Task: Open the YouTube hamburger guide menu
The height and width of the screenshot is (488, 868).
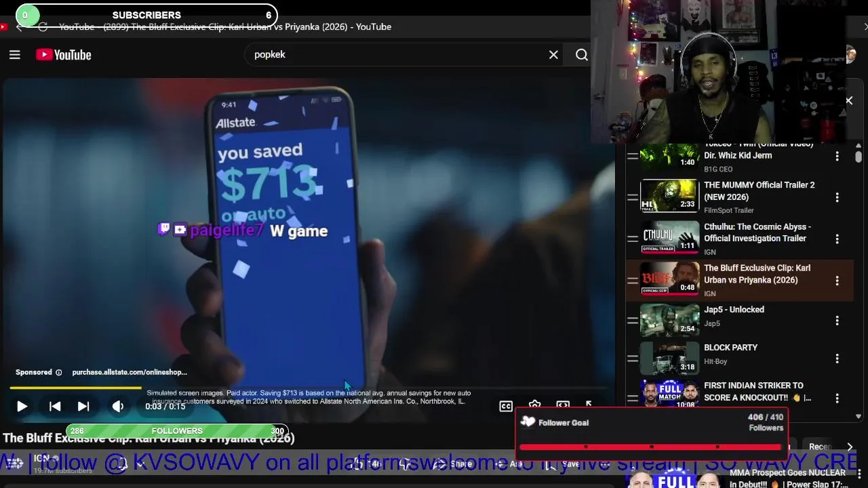Action: (15, 55)
